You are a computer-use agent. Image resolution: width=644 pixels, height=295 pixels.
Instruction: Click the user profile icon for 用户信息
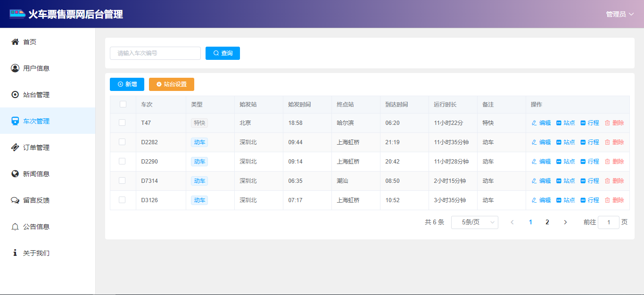(x=15, y=68)
